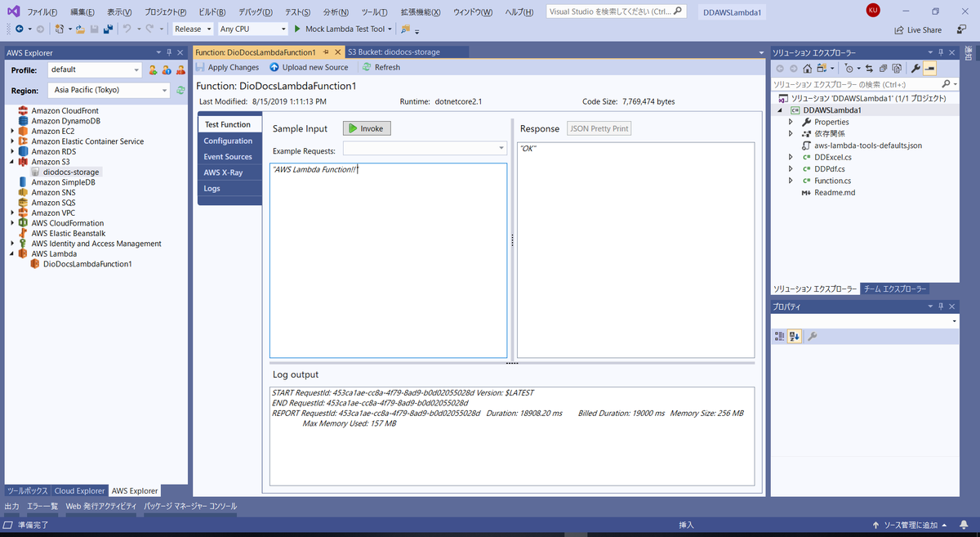Select the AWS X-Ray side tab
This screenshot has height=537, width=980.
pos(229,172)
